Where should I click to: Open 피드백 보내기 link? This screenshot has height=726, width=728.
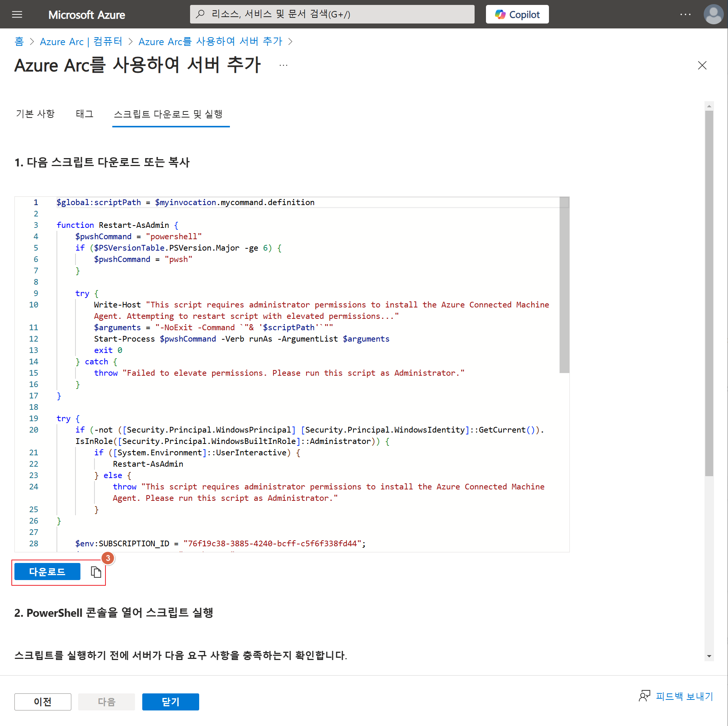(684, 696)
